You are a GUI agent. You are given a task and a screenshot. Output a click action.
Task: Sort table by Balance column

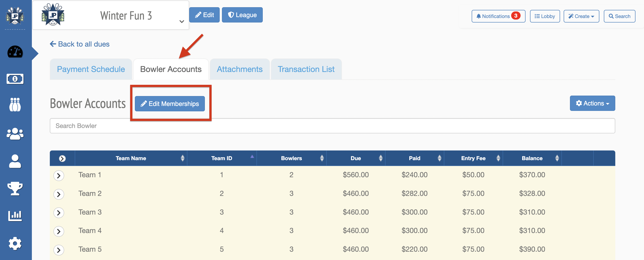coord(532,158)
